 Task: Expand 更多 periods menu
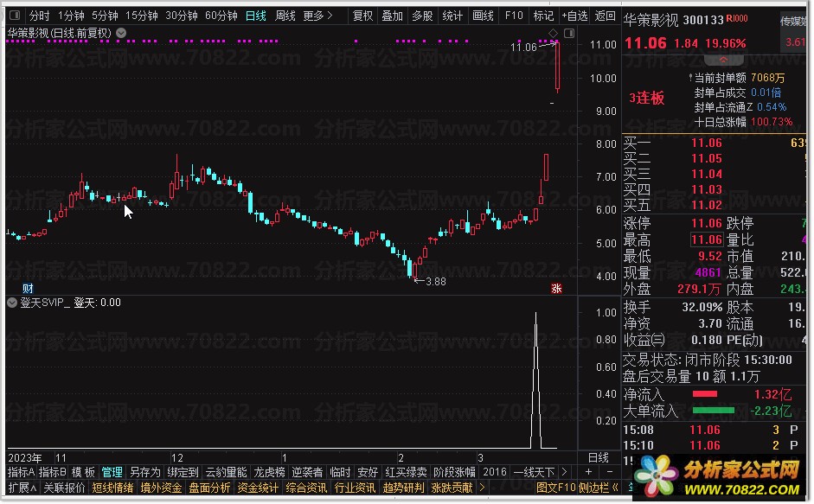[x=317, y=16]
